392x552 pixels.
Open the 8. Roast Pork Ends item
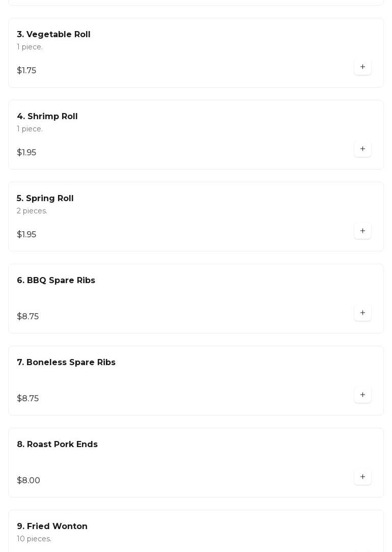point(57,445)
